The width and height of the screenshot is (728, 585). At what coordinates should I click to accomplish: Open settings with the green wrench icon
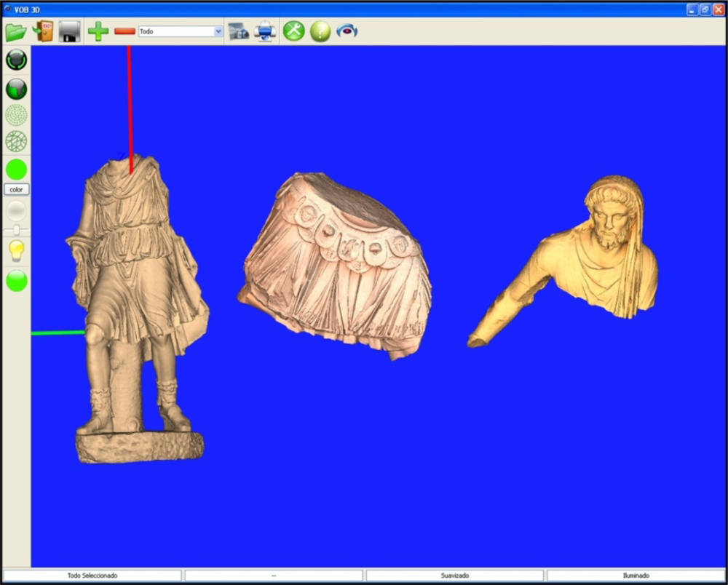pyautogui.click(x=293, y=31)
